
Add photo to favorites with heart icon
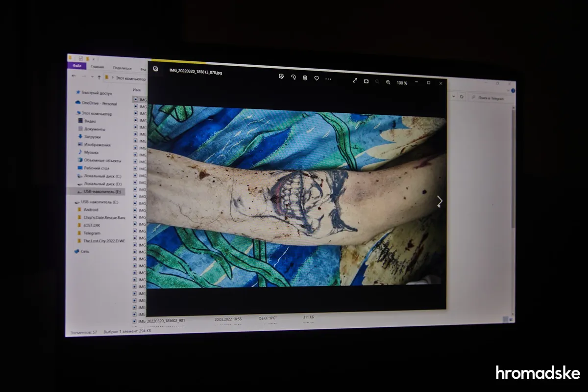(317, 78)
